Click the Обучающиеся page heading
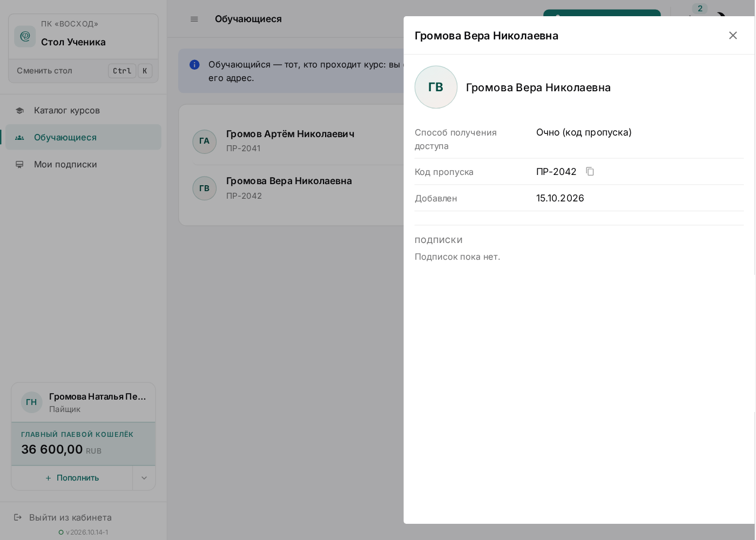Image resolution: width=756 pixels, height=540 pixels. pyautogui.click(x=248, y=19)
